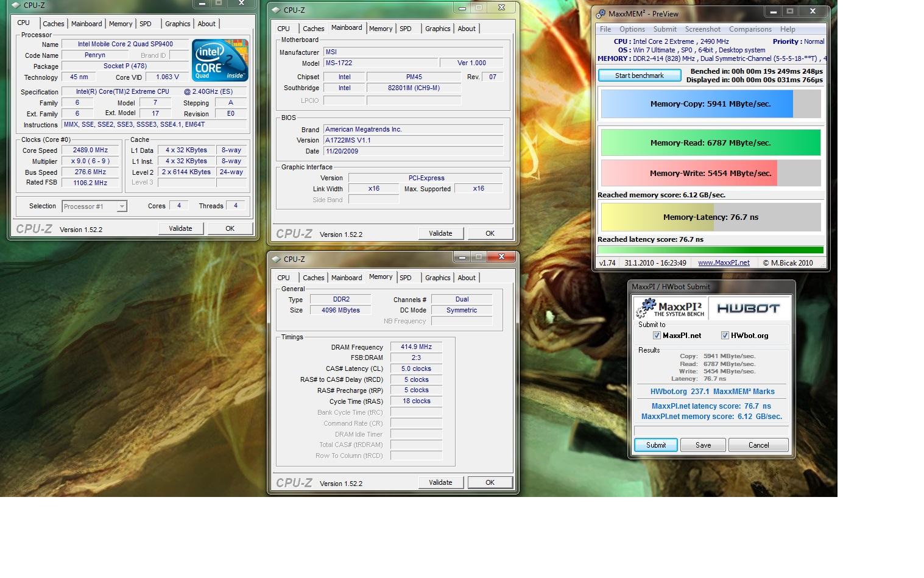Screen dimensions: 924x578
Task: Select SPD tab in Mainboard CPU-Z window
Action: [x=406, y=29]
